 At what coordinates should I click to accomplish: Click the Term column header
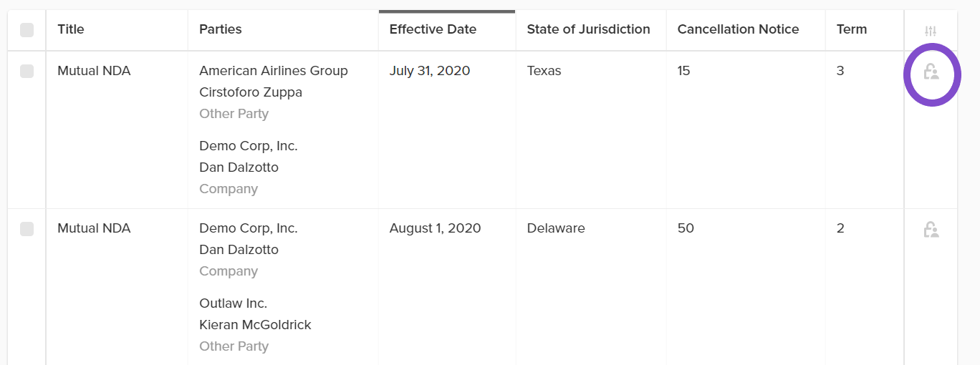pyautogui.click(x=852, y=29)
